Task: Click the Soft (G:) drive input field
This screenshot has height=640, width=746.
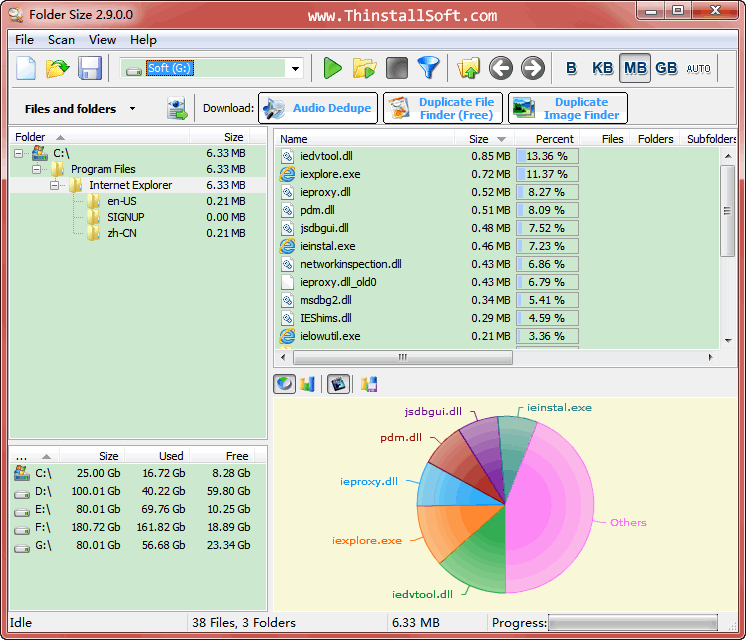Action: [x=205, y=69]
